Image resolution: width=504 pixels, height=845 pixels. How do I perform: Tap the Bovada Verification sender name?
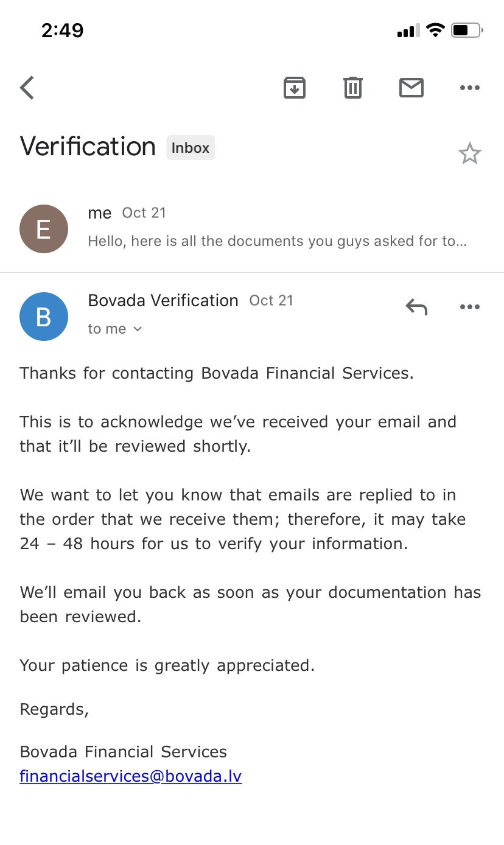click(163, 300)
